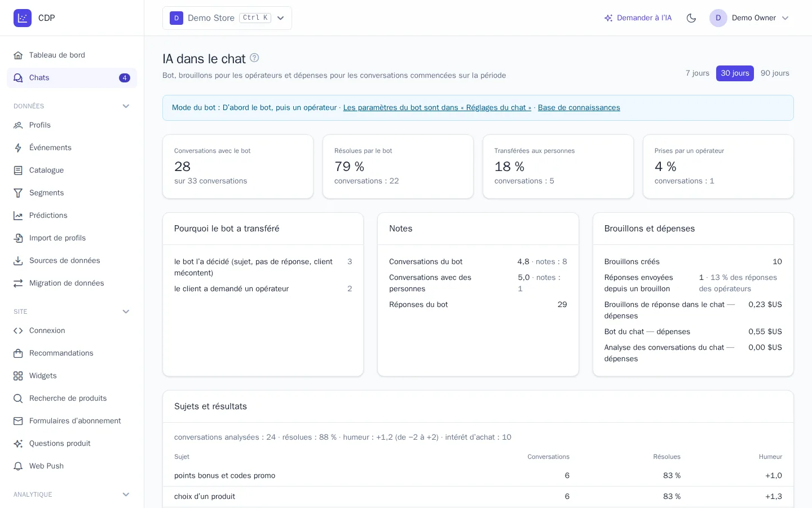Select the 90 jours period
Screen dimensions: 812x508
pyautogui.click(x=775, y=73)
